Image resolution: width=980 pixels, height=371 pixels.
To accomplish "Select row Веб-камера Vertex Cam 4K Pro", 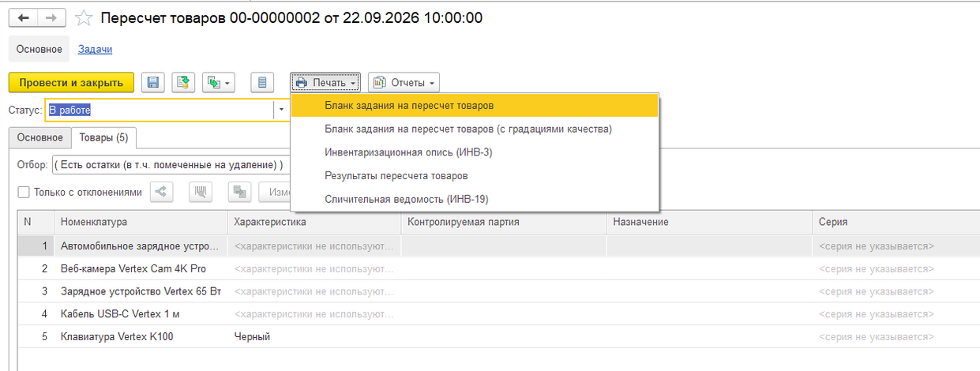I will 499,268.
